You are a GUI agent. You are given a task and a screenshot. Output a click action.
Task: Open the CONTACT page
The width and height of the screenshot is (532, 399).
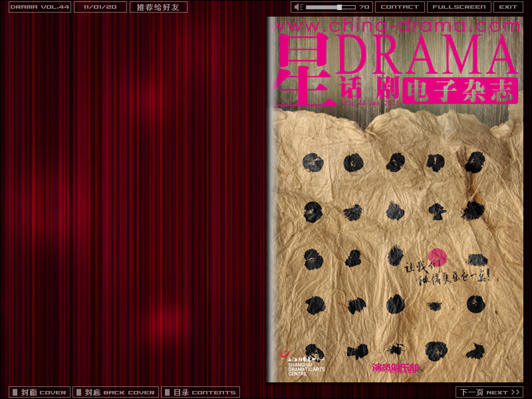pyautogui.click(x=400, y=7)
